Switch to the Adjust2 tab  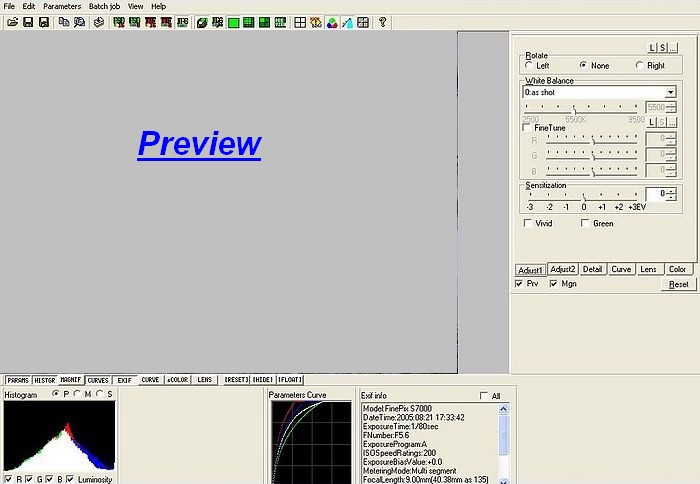coord(563,269)
